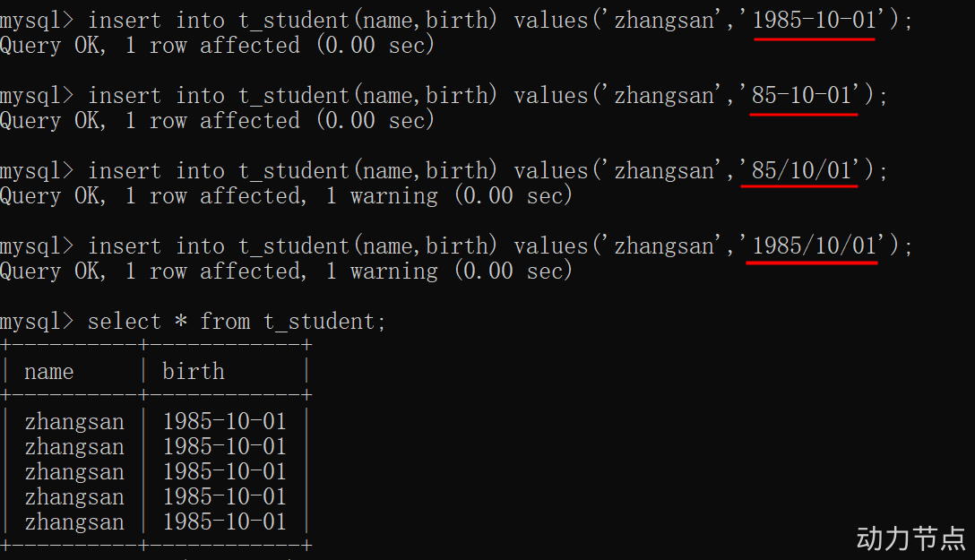Click the first zhangsan row name cell
The image size is (975, 560).
point(74,422)
